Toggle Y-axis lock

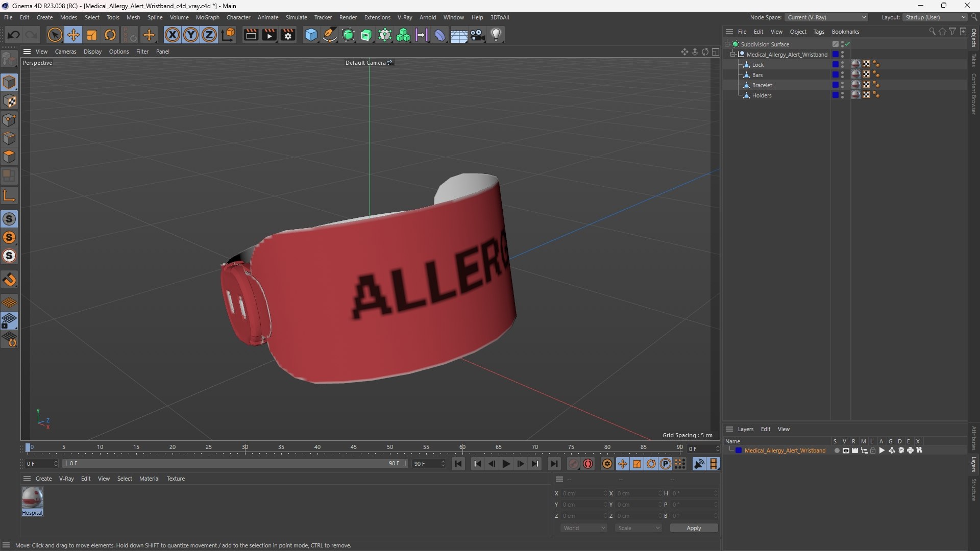click(x=191, y=35)
